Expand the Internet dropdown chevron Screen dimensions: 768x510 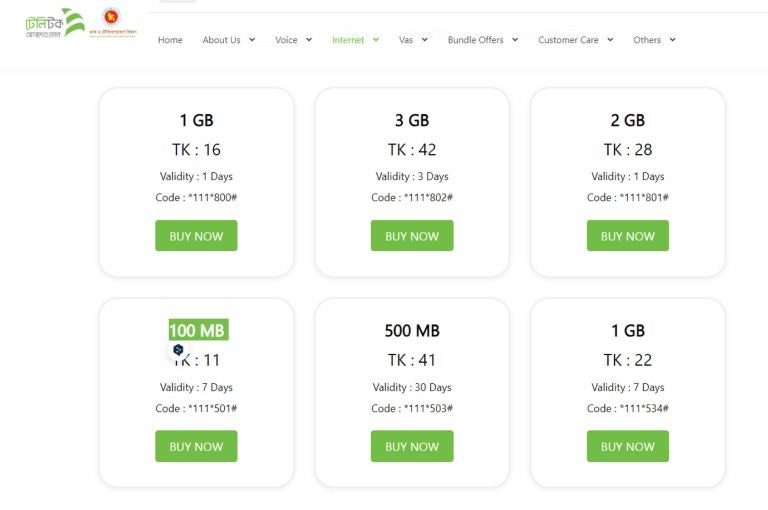[376, 40]
